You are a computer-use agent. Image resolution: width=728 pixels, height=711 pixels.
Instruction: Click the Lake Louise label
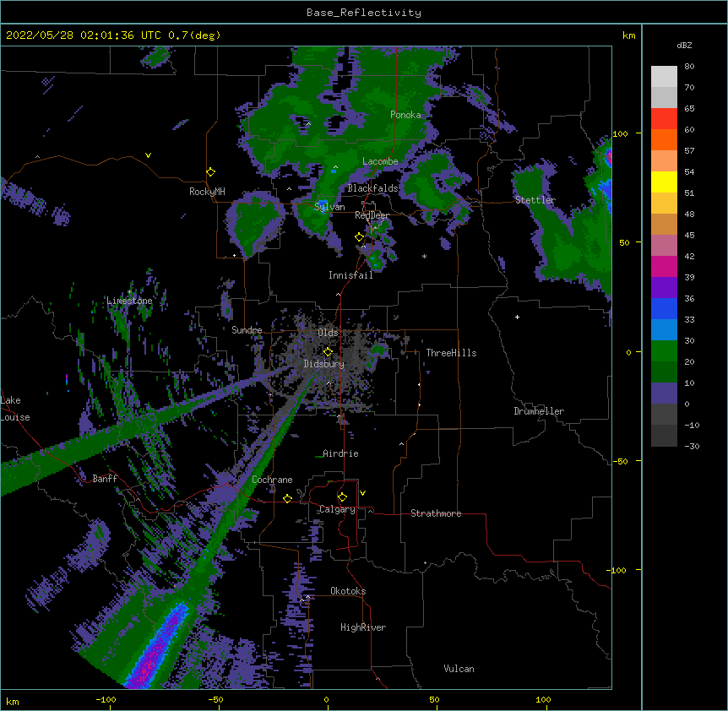click(15, 409)
